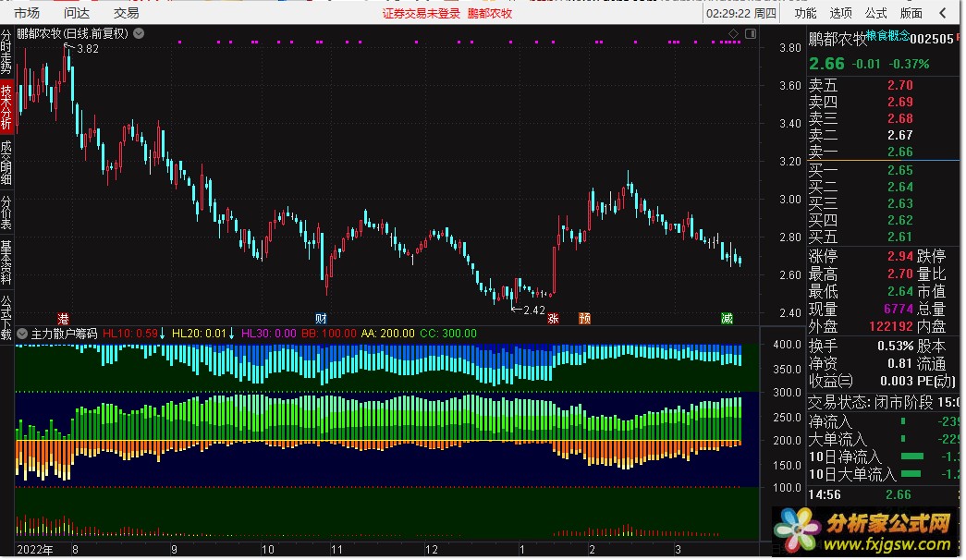Click the 粮食概念 concept tag

click(887, 36)
